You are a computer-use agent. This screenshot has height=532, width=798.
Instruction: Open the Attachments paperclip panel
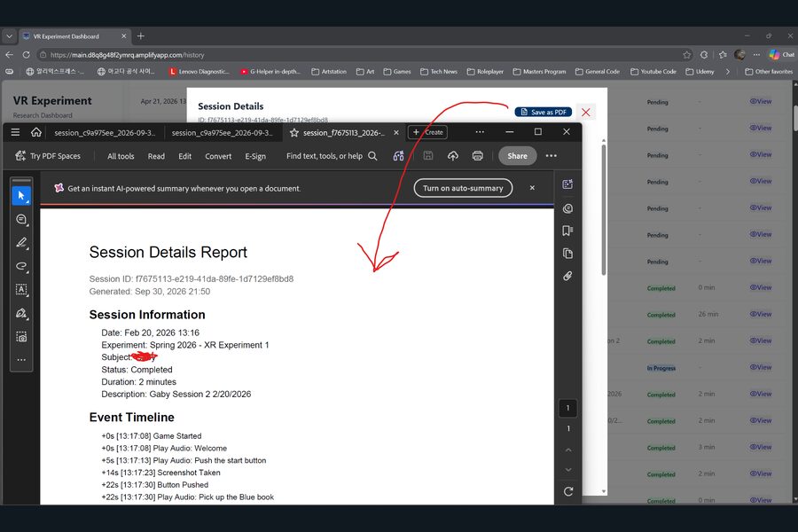pyautogui.click(x=567, y=276)
